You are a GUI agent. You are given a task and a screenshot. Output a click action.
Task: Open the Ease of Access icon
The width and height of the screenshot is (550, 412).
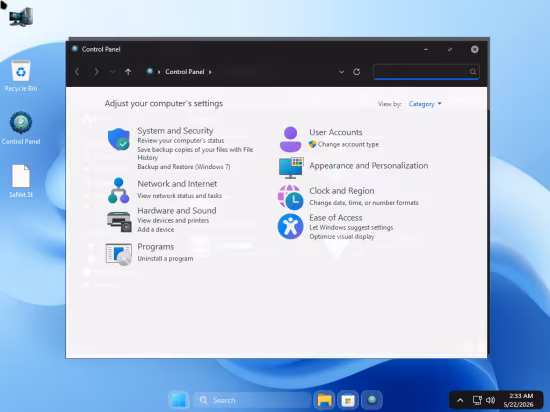point(290,227)
